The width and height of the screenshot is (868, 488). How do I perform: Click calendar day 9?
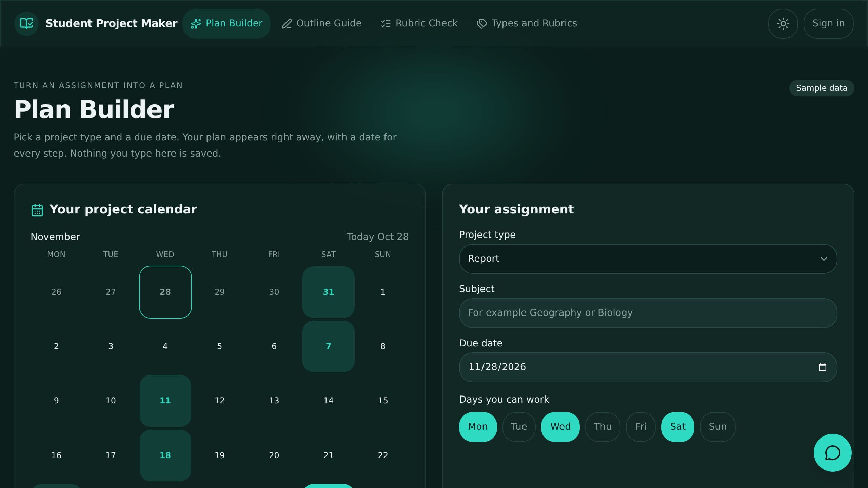click(x=56, y=401)
